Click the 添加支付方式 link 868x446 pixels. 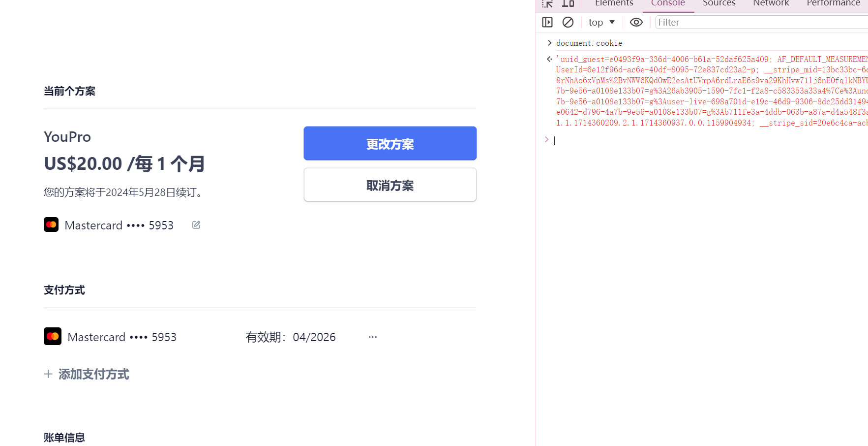(87, 374)
